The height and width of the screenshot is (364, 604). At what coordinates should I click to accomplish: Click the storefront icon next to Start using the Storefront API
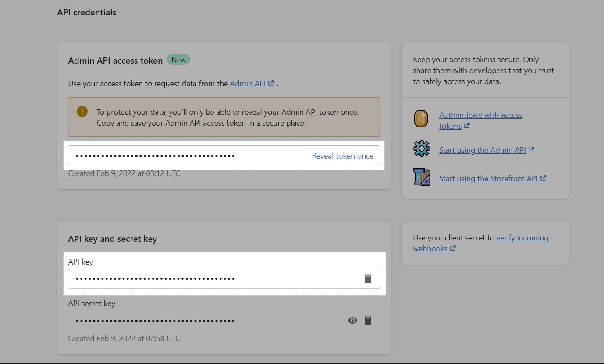[x=421, y=178]
